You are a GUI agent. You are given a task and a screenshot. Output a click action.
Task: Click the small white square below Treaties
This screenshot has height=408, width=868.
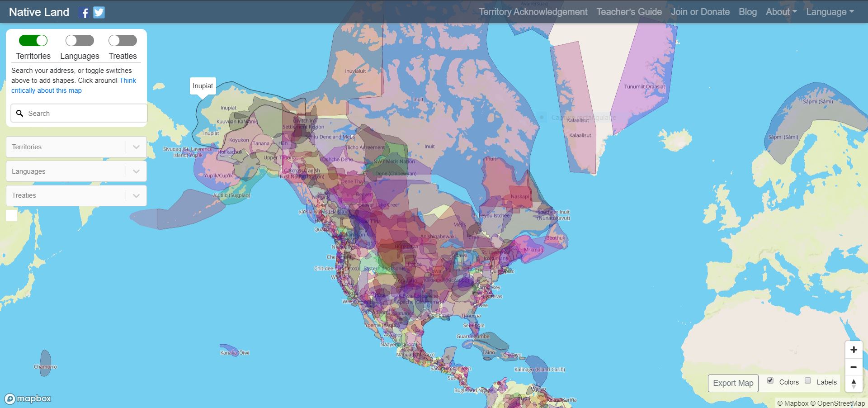[x=12, y=216]
